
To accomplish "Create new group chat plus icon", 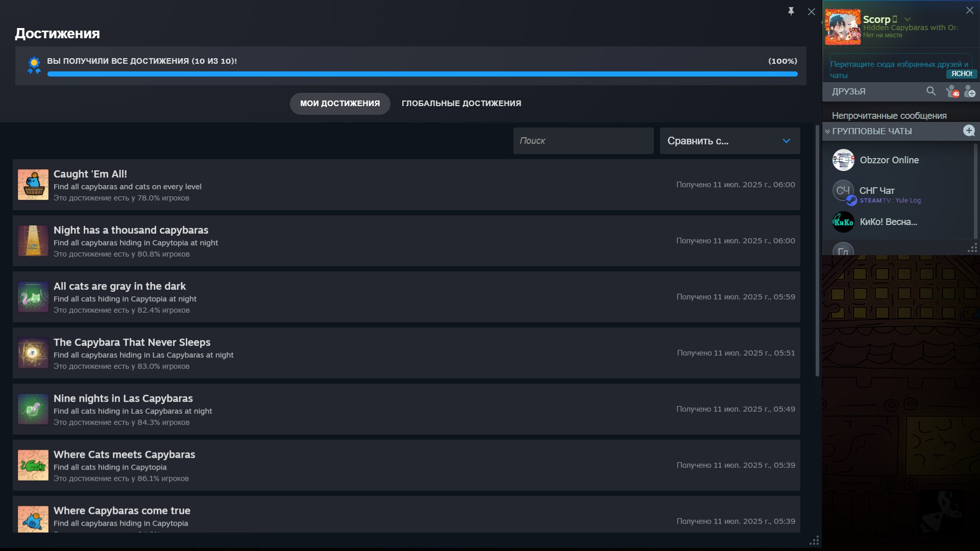I will tap(969, 131).
